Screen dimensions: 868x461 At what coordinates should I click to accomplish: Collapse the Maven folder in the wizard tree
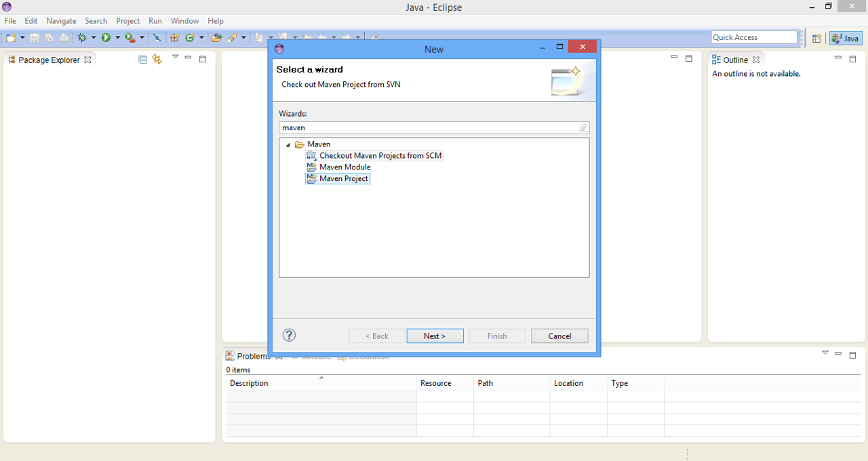[x=288, y=144]
